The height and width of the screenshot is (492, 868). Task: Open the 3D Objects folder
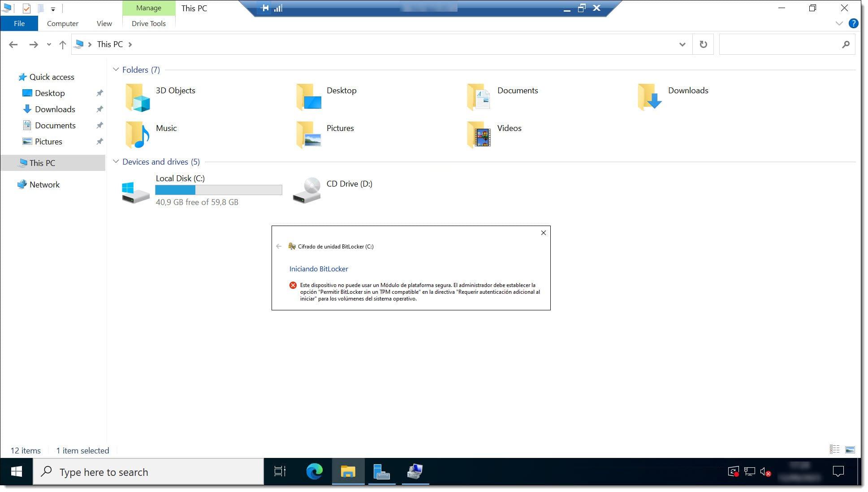[x=137, y=97]
